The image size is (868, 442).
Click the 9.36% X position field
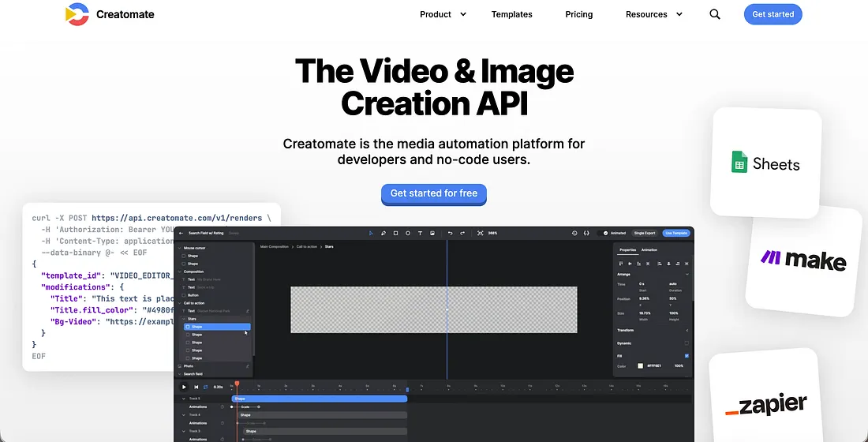pyautogui.click(x=643, y=298)
